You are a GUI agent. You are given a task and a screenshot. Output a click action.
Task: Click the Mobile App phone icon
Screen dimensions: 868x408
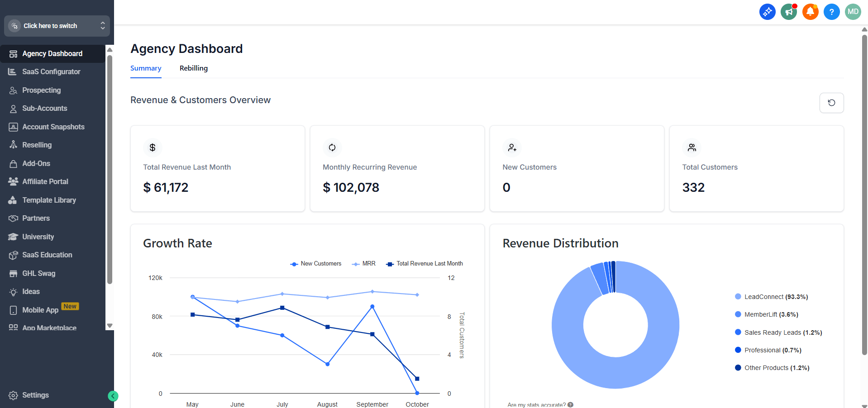point(13,310)
